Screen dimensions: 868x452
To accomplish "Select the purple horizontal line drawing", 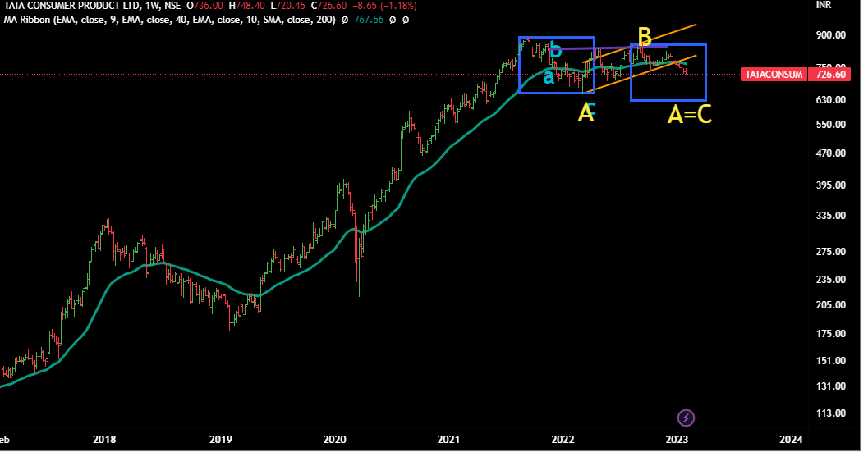I will (x=608, y=48).
